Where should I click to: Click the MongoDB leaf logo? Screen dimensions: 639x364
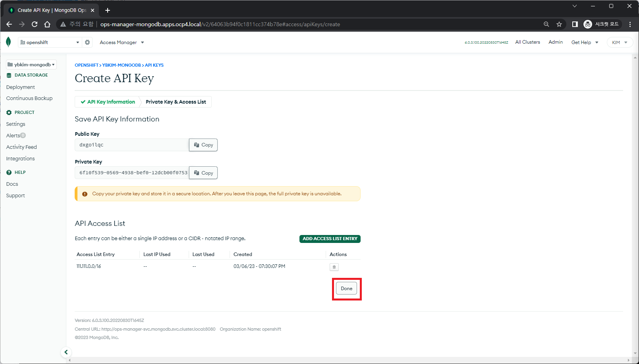pyautogui.click(x=8, y=42)
